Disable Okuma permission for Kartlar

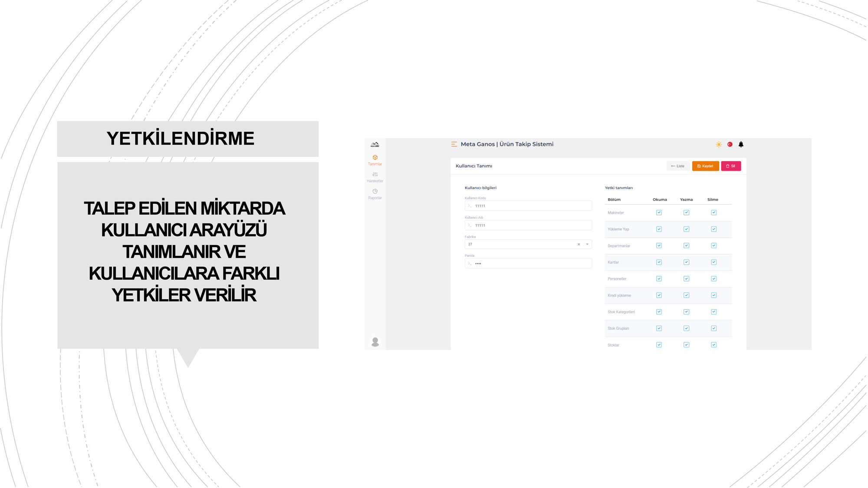[x=659, y=262]
